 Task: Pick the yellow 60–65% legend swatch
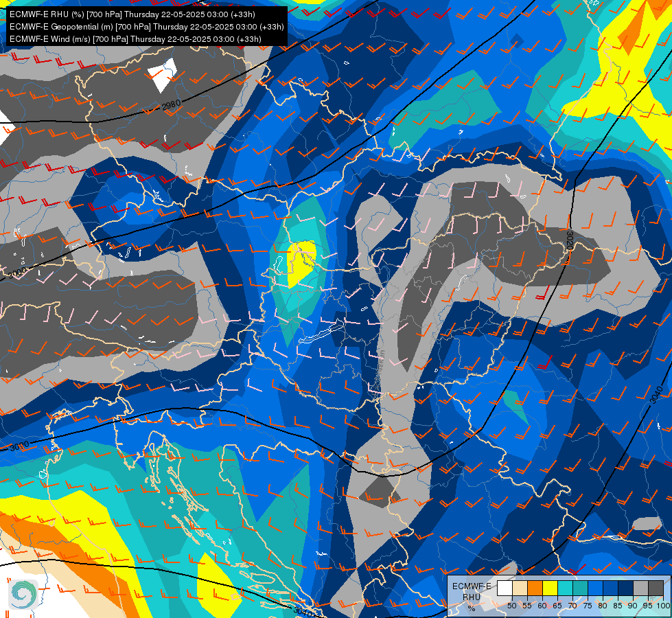(x=550, y=588)
